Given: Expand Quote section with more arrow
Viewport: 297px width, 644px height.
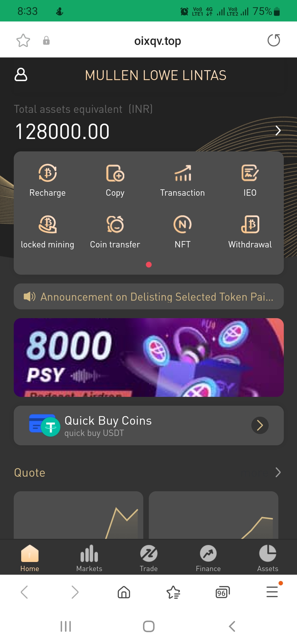Looking at the screenshot, I should pos(278,472).
